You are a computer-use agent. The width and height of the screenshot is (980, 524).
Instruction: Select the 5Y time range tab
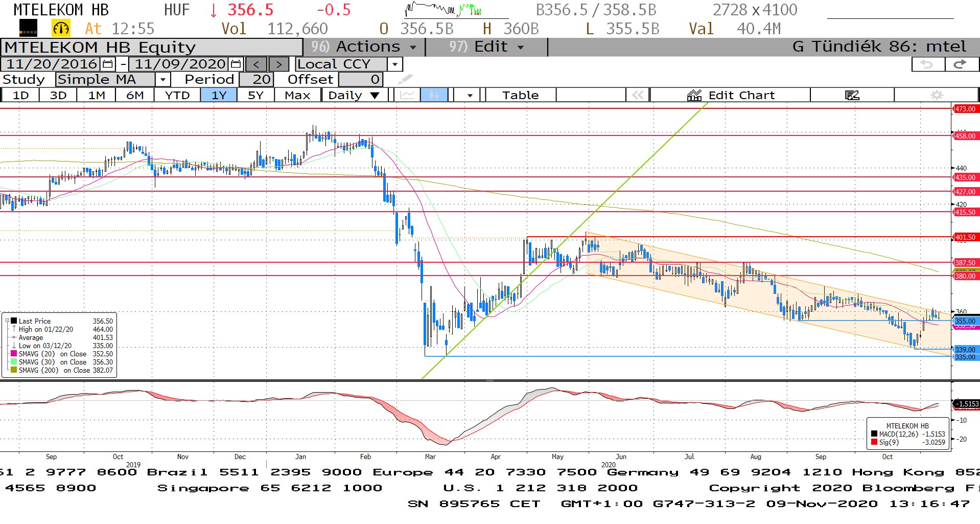point(255,95)
